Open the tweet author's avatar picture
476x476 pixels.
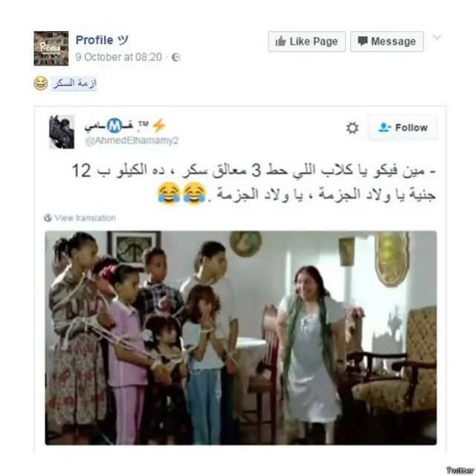click(x=62, y=132)
